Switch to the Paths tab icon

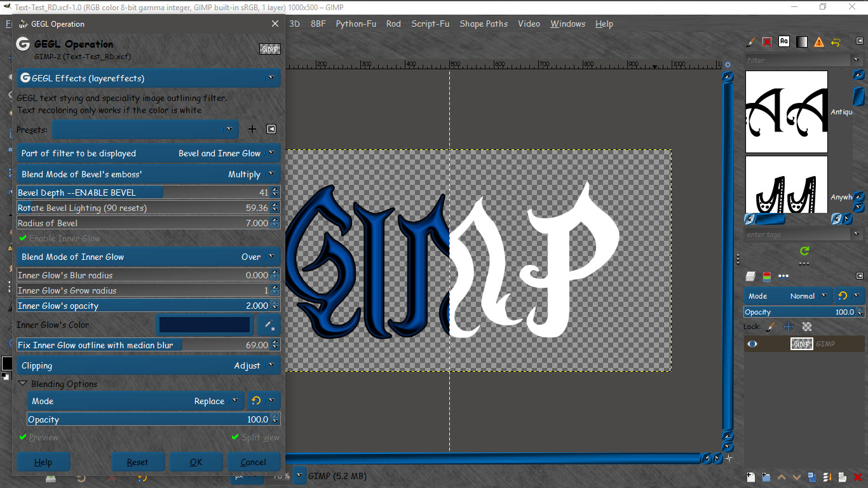(783, 276)
